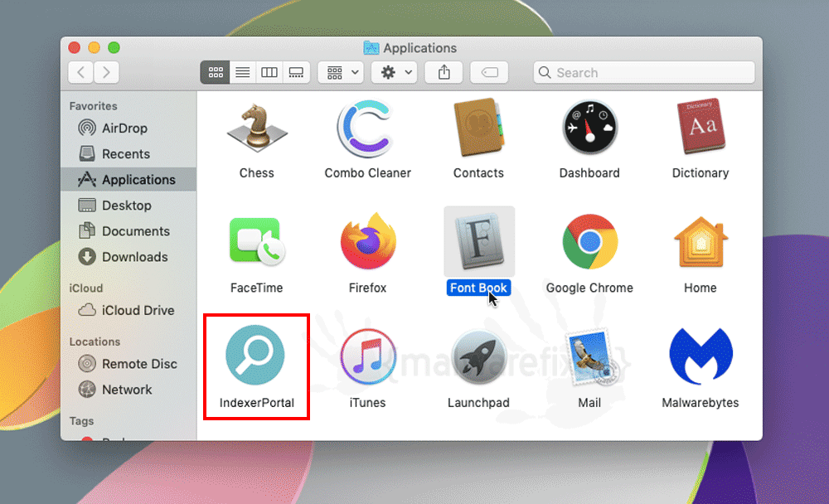The image size is (829, 504).
Task: Focus the Search field
Action: pos(644,72)
